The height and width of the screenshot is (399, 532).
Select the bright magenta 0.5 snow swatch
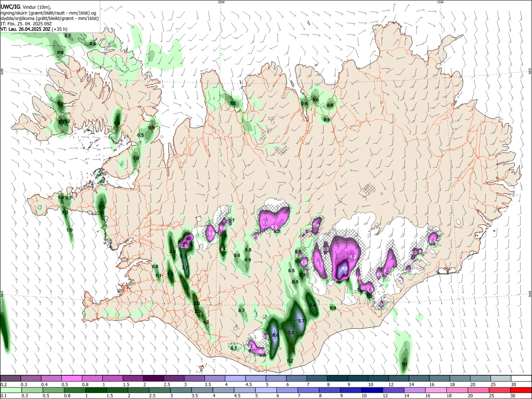[x=71, y=378]
